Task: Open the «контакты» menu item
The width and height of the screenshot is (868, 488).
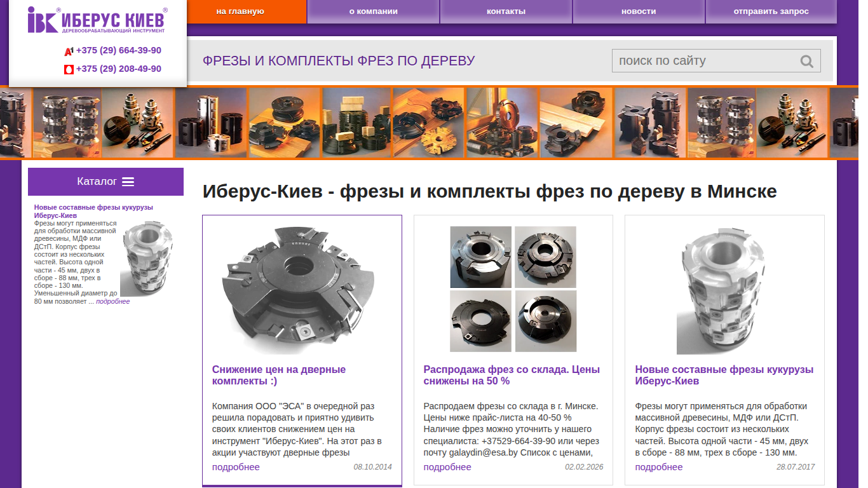Action: [506, 11]
